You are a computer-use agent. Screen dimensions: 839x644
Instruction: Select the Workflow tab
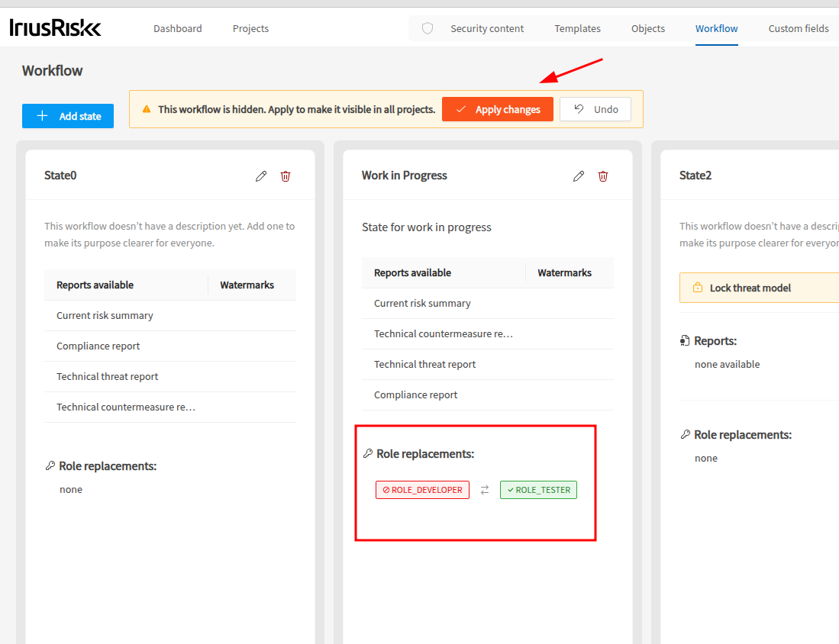(x=716, y=28)
